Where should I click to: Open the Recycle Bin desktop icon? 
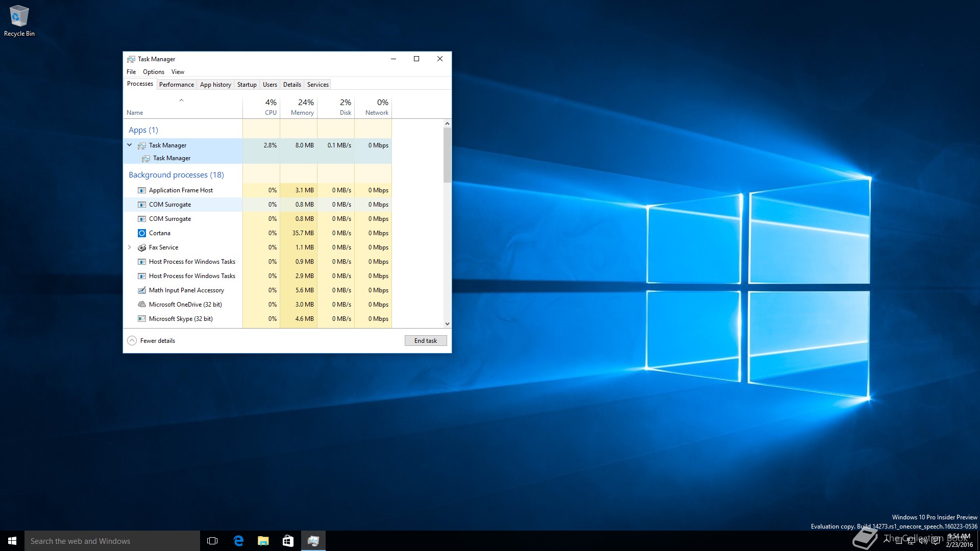(x=19, y=20)
